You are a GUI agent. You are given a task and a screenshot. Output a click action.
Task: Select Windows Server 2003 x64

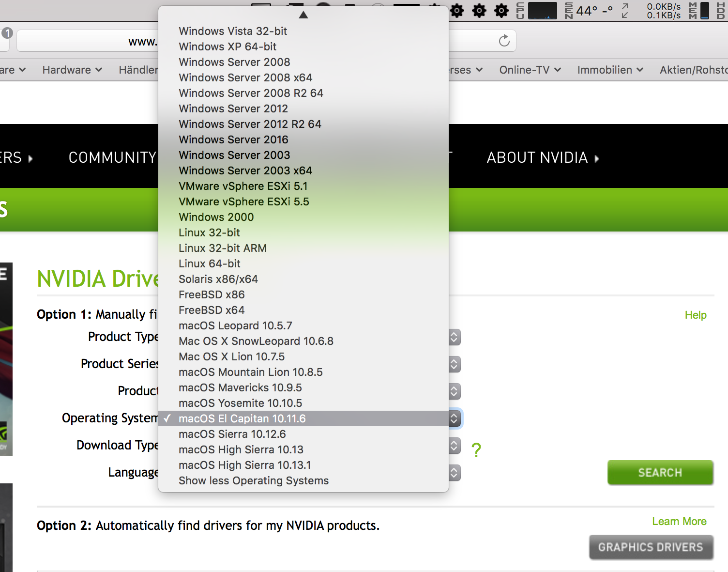(303, 170)
